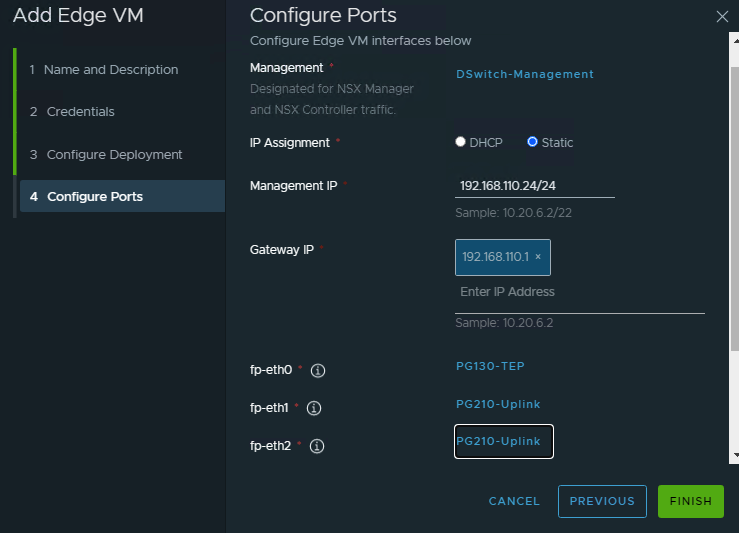
Task: Click the Finish button
Action: (690, 501)
